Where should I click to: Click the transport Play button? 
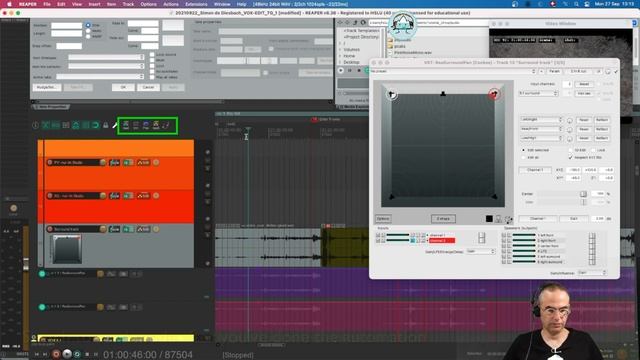tap(67, 354)
